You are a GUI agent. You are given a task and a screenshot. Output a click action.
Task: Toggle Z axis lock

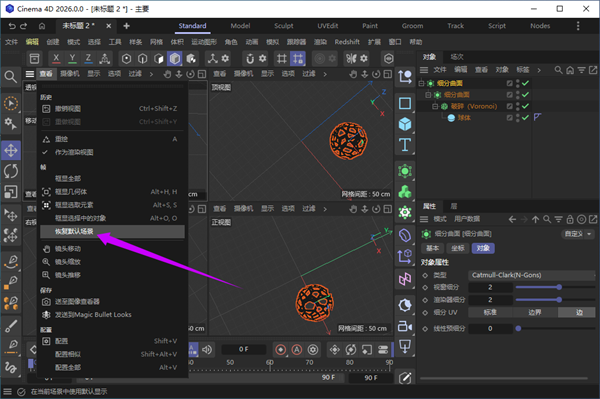88,59
